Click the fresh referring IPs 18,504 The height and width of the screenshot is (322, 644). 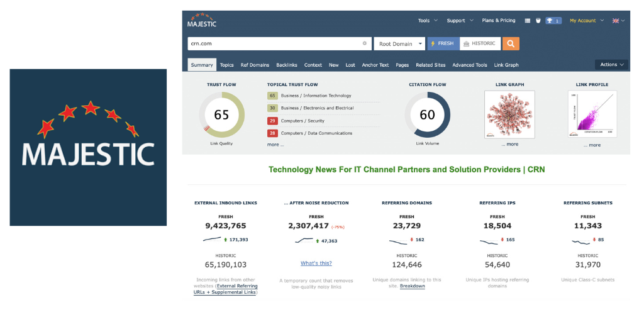tap(497, 226)
